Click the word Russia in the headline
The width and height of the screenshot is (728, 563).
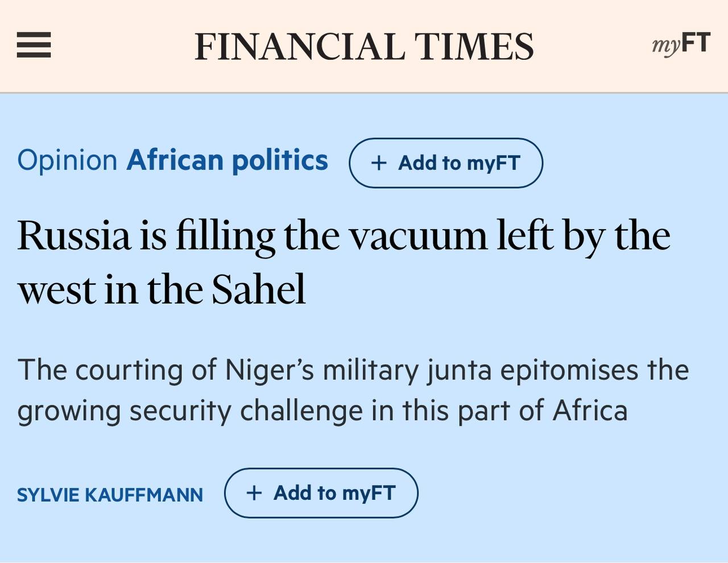click(x=75, y=235)
